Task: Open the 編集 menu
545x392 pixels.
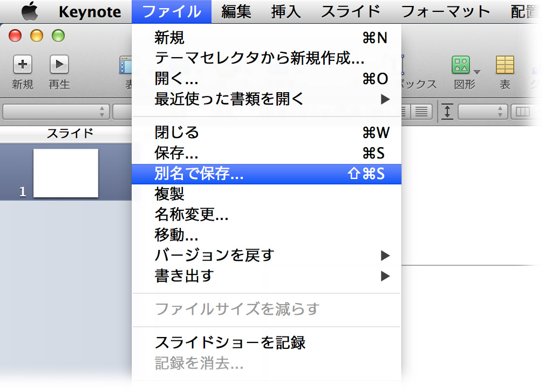Action: 236,11
